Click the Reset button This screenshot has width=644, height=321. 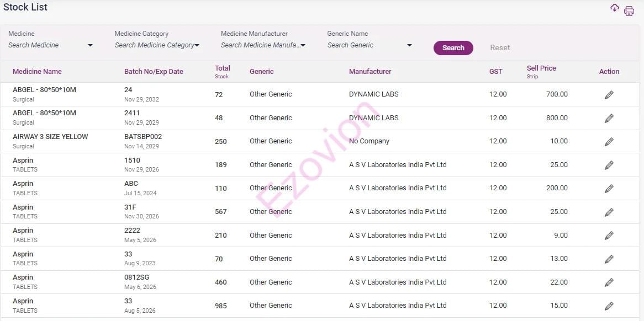[x=500, y=48]
